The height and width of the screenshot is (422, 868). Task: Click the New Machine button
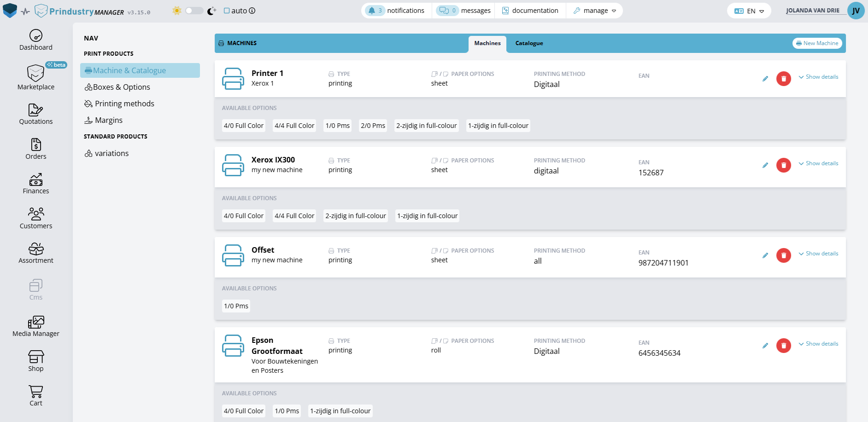[x=817, y=43]
